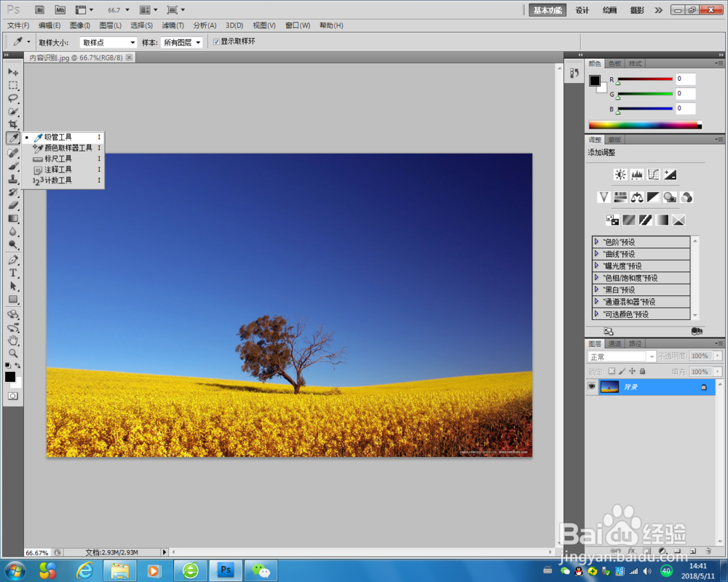Open the 文件(F) menu
This screenshot has width=728, height=582.
(18, 25)
